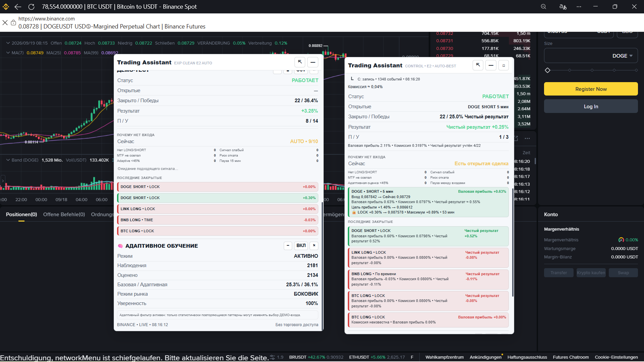
Task: Collapse the Band (DOGE) volume chevron
Action: coord(8,160)
